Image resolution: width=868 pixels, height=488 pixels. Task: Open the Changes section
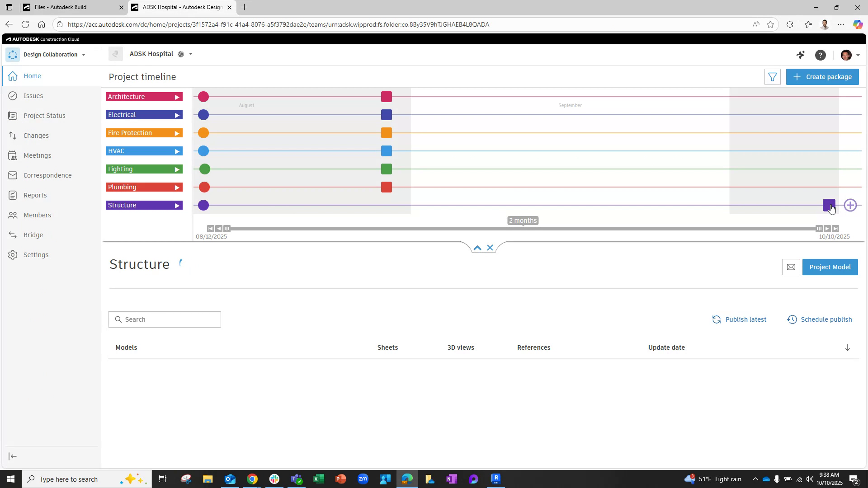(x=36, y=136)
